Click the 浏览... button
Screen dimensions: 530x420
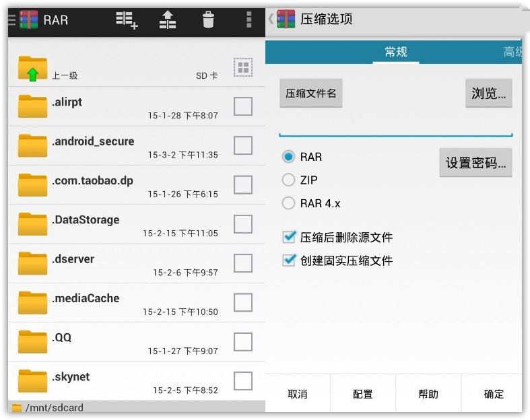(489, 94)
